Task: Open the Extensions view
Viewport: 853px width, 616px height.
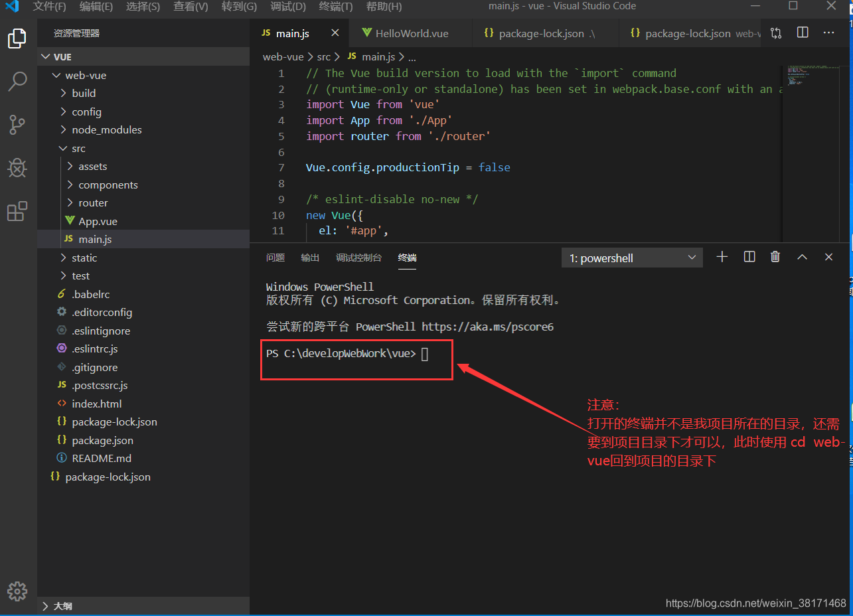Action: [17, 211]
